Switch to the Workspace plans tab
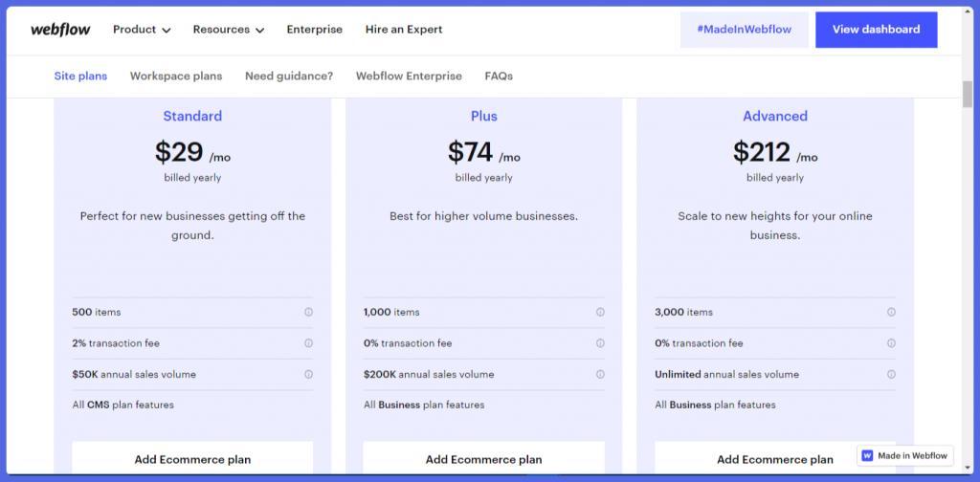The height and width of the screenshot is (482, 980). tap(176, 77)
